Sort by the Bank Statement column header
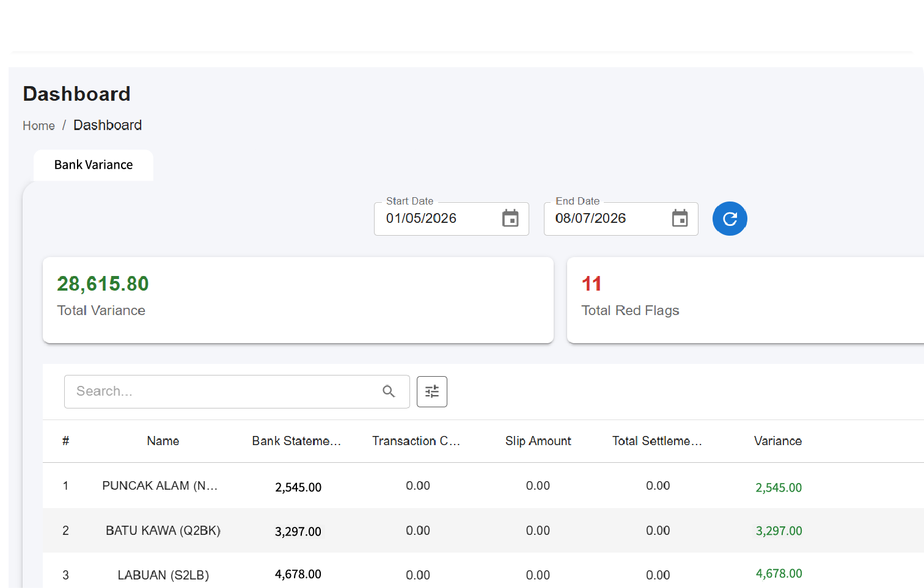Screen dimensions: 924x588 pos(296,441)
